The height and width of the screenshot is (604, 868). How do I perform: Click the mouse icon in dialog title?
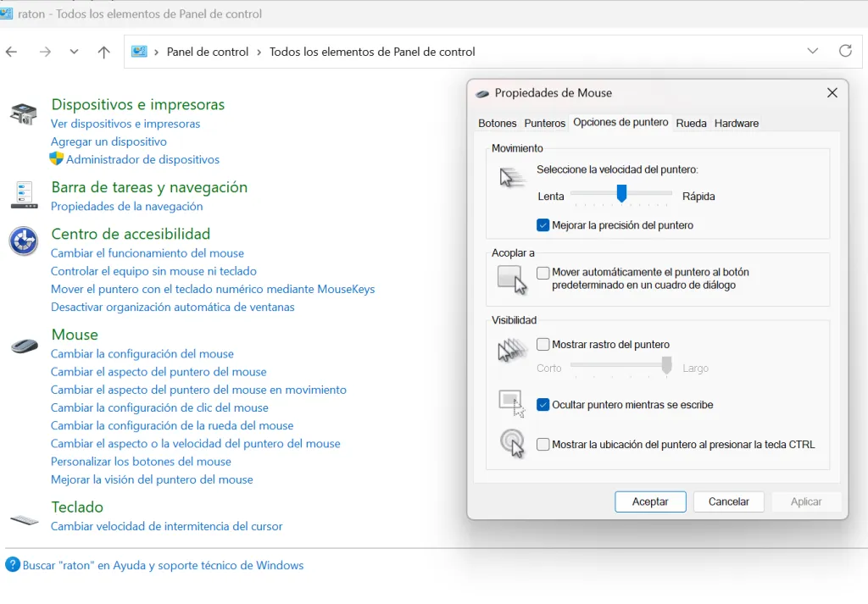coord(482,93)
